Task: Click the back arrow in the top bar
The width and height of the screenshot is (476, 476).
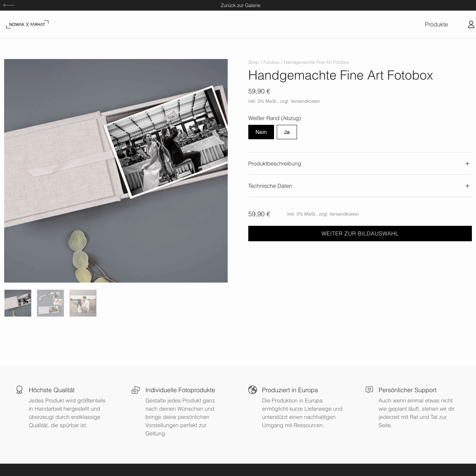Action: pyautogui.click(x=9, y=5)
